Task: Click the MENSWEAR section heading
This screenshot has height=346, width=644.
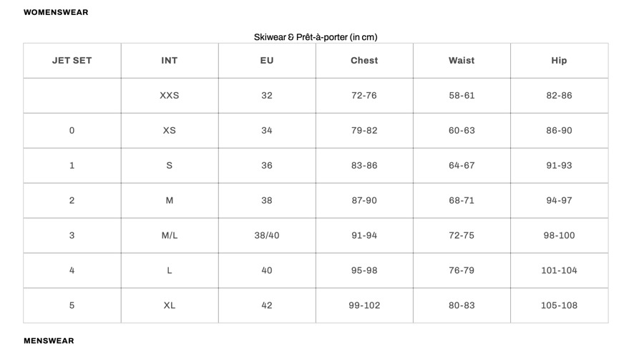Action: [49, 341]
